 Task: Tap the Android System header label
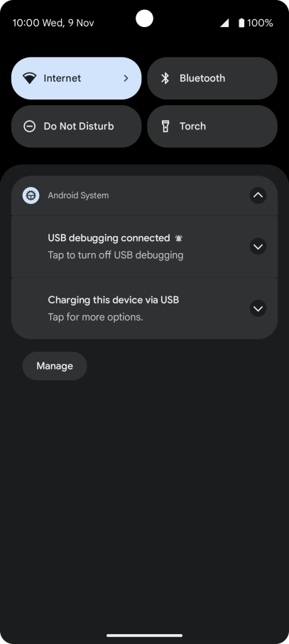(x=78, y=195)
